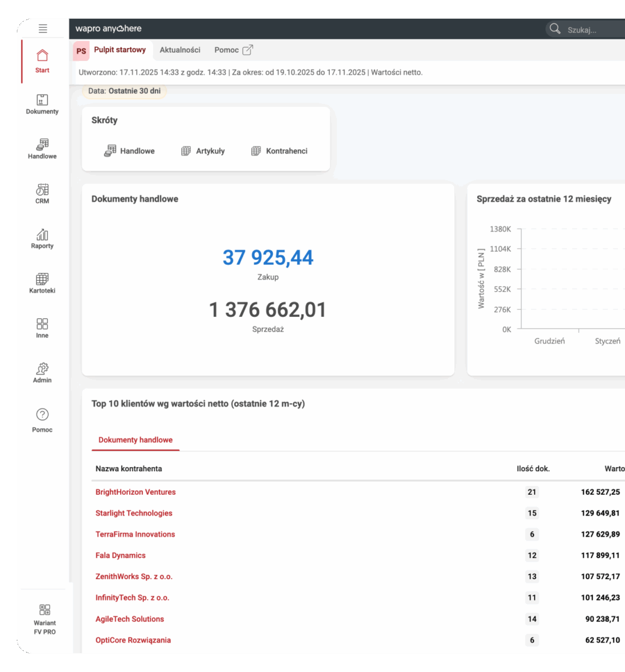
Task: Open BrightHorizon Ventures client details
Action: pos(136,492)
